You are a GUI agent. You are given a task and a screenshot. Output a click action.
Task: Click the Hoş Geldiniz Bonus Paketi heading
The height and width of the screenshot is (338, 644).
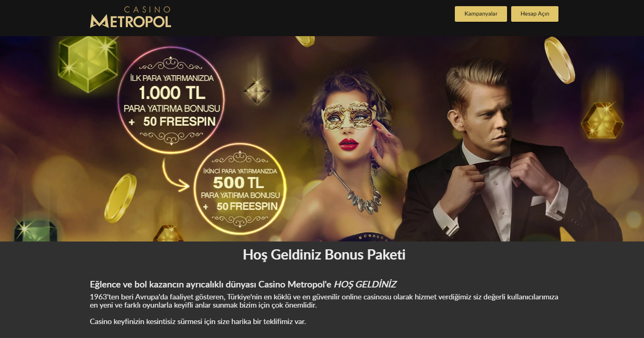324,255
